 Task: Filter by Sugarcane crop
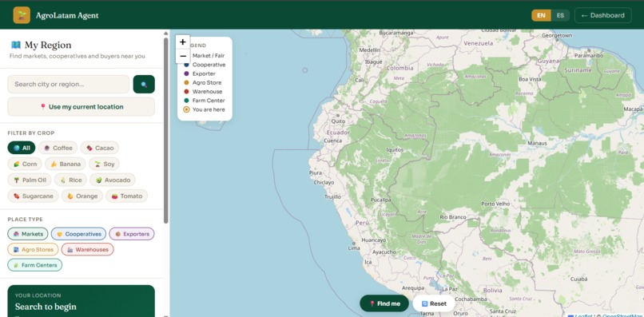(33, 196)
